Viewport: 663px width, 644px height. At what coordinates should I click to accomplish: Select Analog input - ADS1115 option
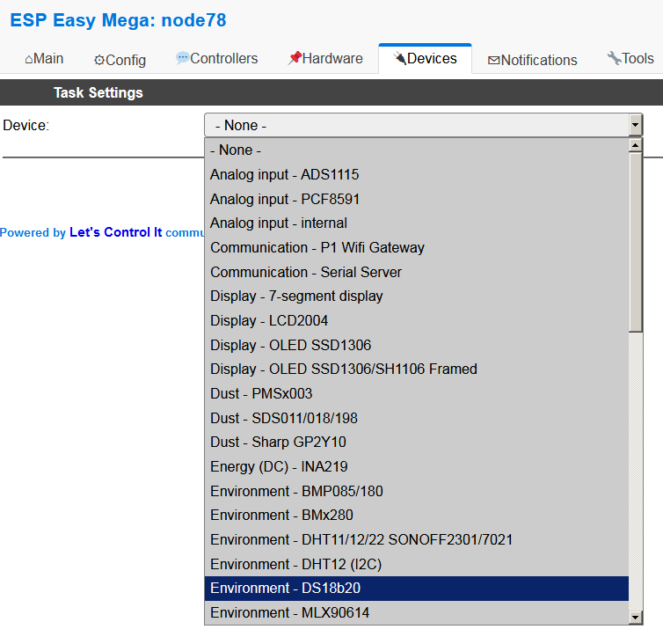(x=416, y=174)
